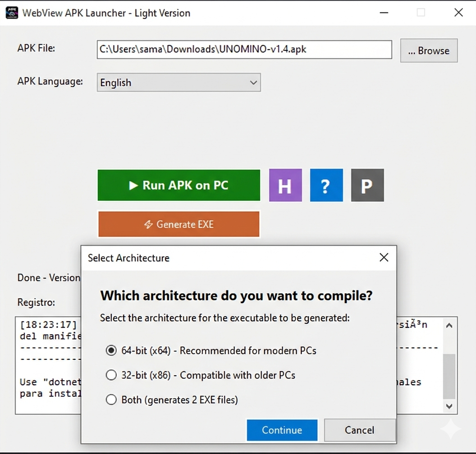The image size is (476, 454).
Task: Click Continue in Select Architecture dialog
Action: tap(282, 430)
